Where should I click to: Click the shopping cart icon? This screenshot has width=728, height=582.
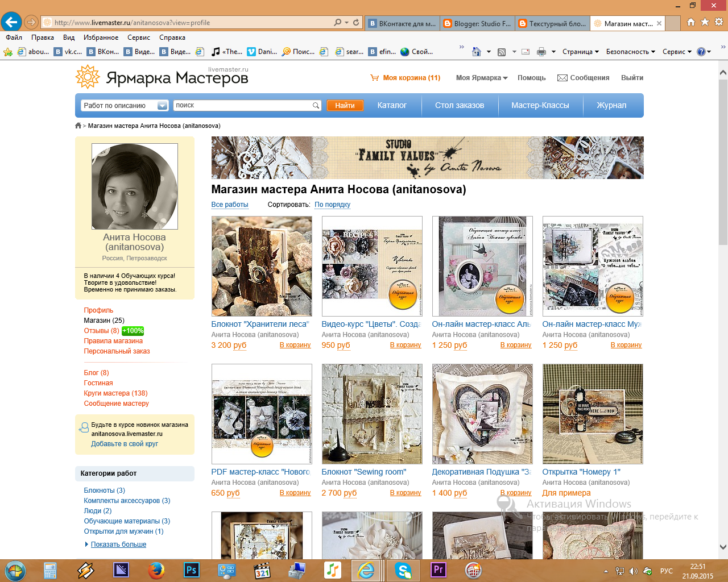click(x=375, y=78)
